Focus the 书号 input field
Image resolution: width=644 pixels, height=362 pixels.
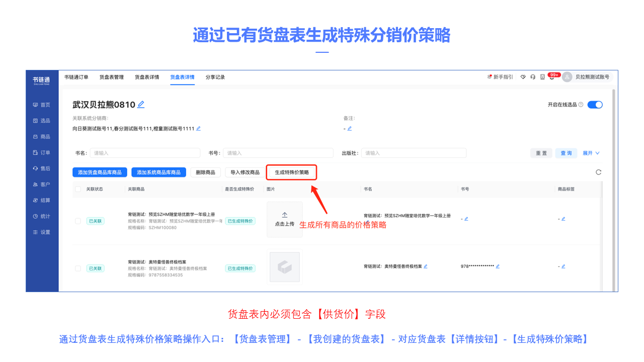[x=278, y=153]
